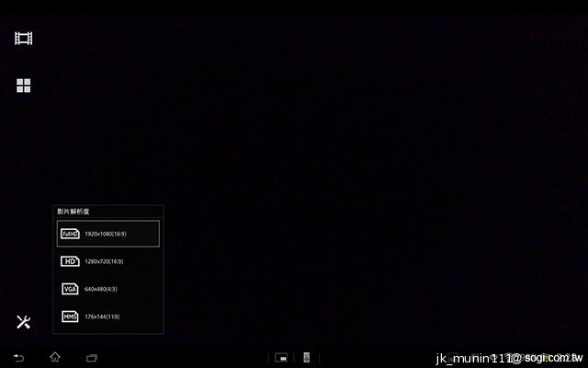Tap the Android home button
Image resolution: width=588 pixels, height=368 pixels.
pyautogui.click(x=55, y=357)
